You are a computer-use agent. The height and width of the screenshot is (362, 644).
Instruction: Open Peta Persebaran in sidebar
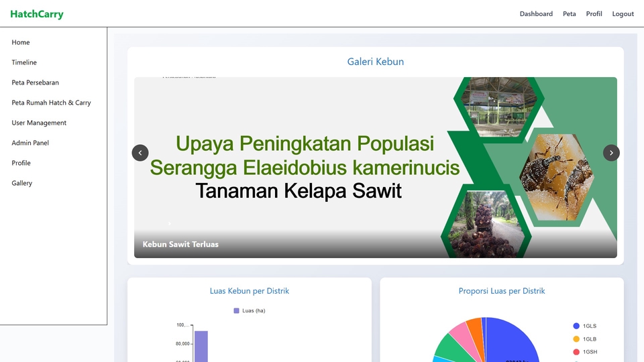point(36,82)
